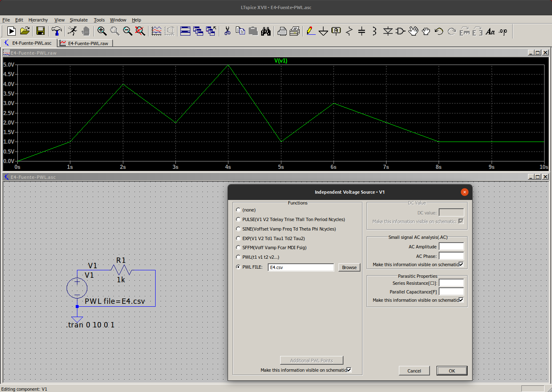The image size is (552, 392).
Task: Toggle Functions 'visible on schematic' checkbox
Action: (349, 370)
